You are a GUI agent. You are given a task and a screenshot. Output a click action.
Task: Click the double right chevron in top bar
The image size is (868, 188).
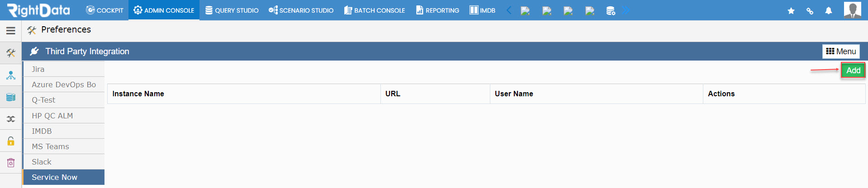626,10
